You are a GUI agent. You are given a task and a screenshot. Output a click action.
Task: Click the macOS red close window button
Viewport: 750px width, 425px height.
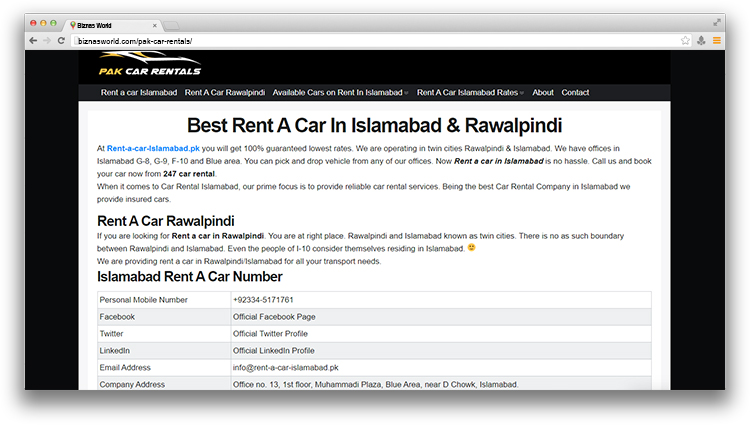33,23
